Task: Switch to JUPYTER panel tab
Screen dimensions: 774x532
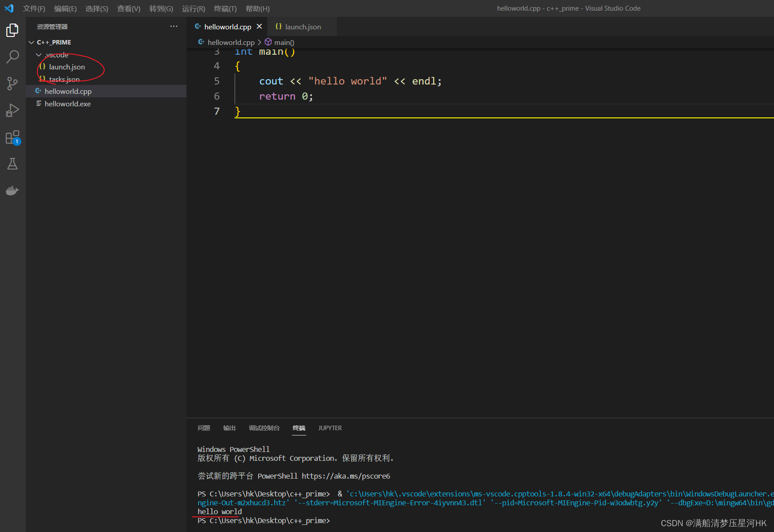Action: (x=330, y=428)
